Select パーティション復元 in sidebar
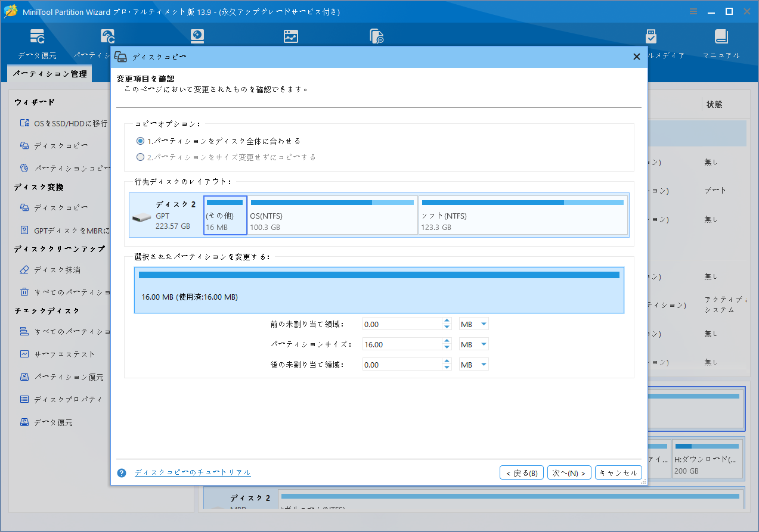The image size is (759, 532). 61,377
